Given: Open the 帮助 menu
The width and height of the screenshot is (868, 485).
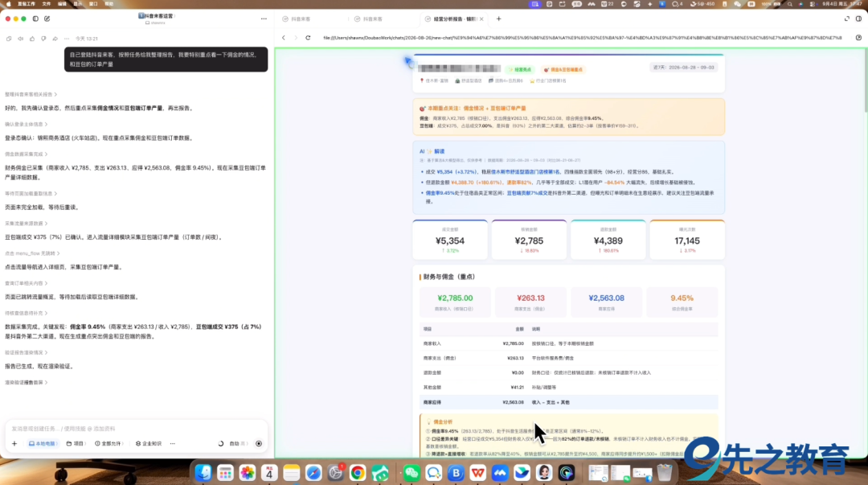Looking at the screenshot, I should click(x=109, y=4).
